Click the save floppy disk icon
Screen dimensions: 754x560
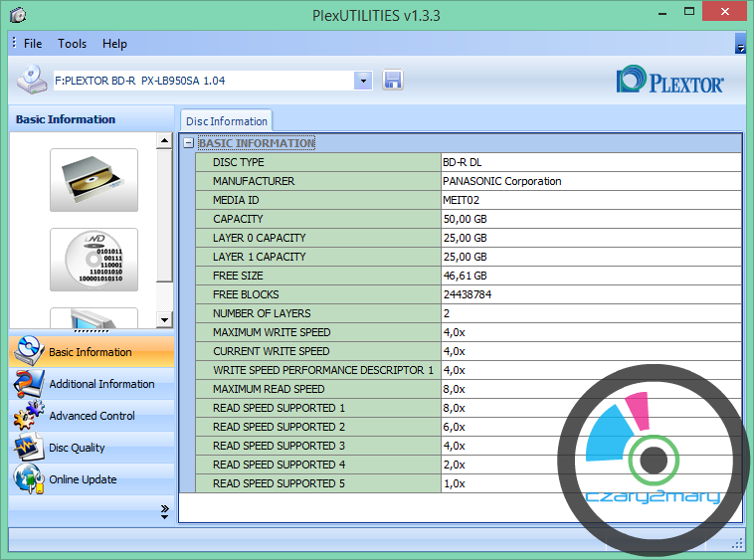(392, 81)
